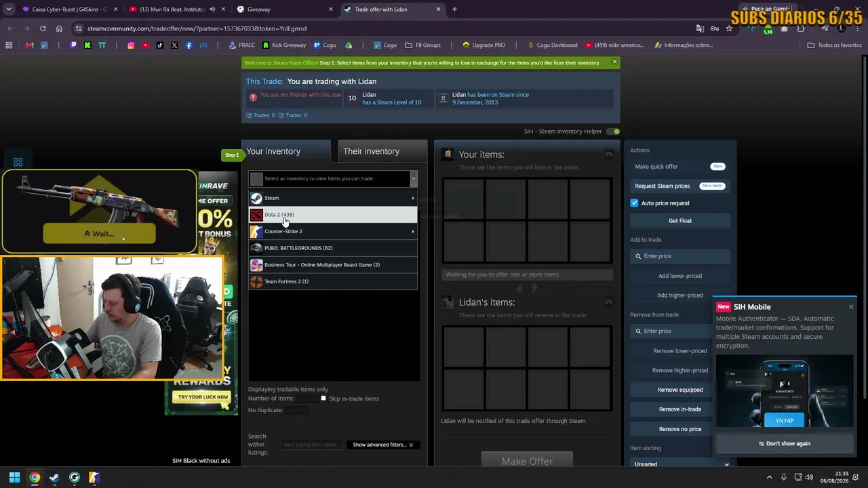Click Remove no price button
The width and height of the screenshot is (868, 488).
680,429
